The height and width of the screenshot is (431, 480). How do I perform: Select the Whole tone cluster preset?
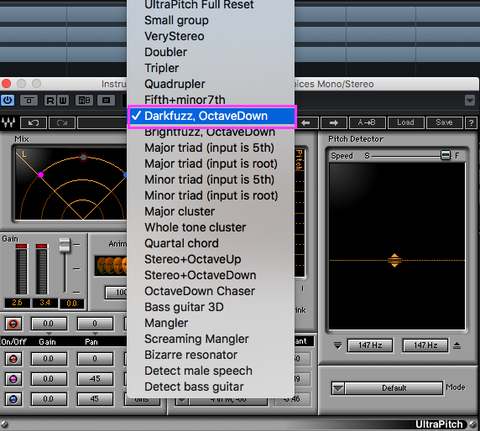click(211, 227)
